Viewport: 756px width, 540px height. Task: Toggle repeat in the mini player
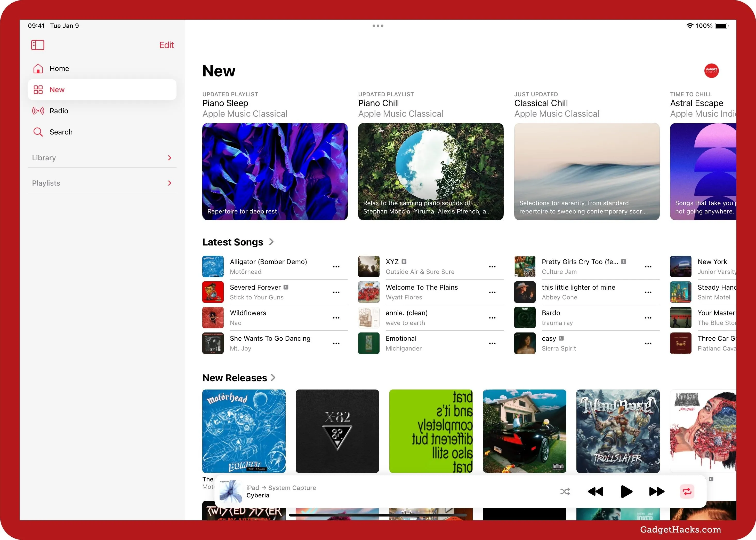point(687,491)
